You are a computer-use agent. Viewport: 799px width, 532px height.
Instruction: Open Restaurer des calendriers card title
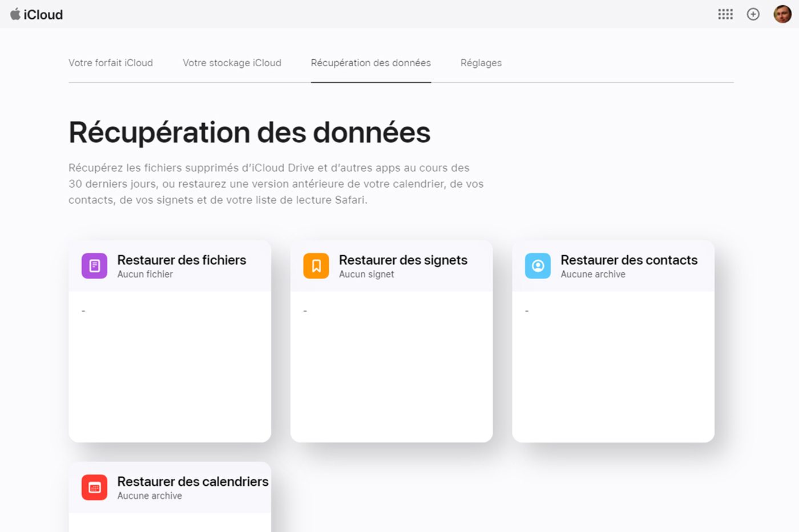pos(193,481)
